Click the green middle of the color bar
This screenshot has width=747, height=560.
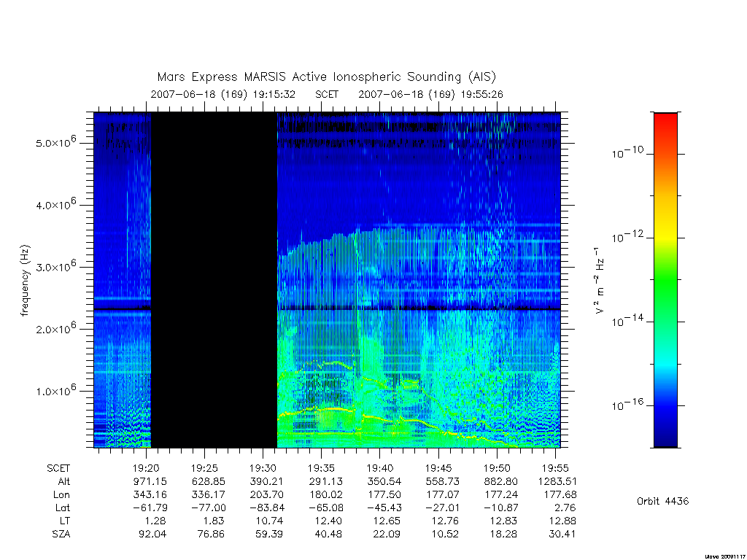coord(665,281)
